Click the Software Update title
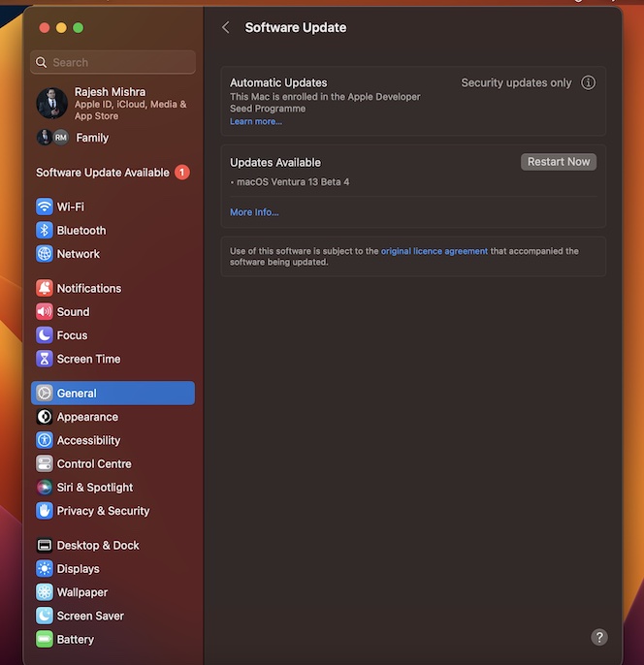 (x=295, y=27)
